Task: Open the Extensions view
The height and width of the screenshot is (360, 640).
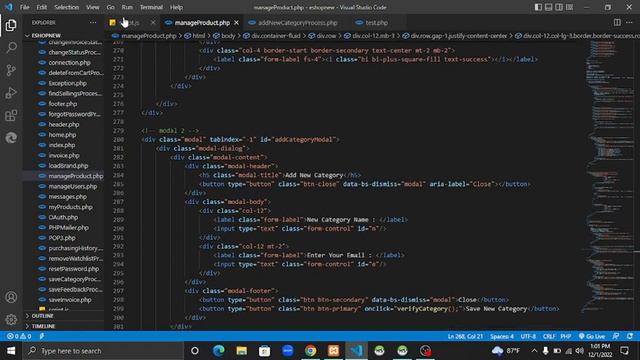Action: tap(11, 116)
